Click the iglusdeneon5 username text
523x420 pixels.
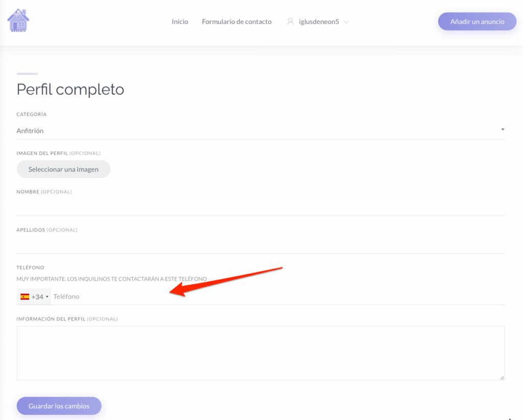tap(319, 21)
